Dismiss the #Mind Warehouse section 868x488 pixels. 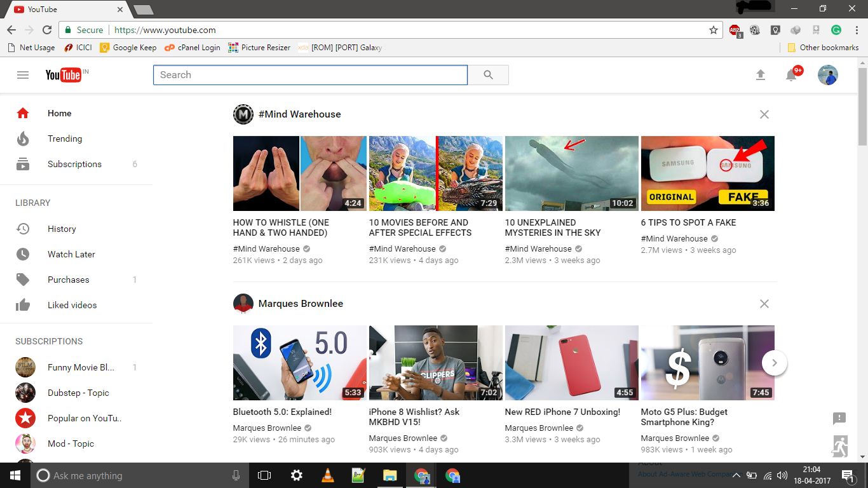click(x=764, y=114)
